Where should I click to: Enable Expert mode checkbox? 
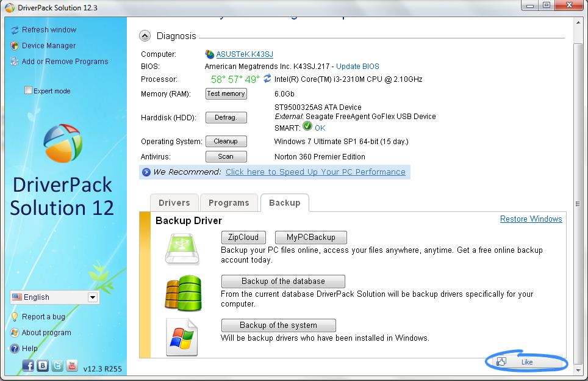(28, 90)
